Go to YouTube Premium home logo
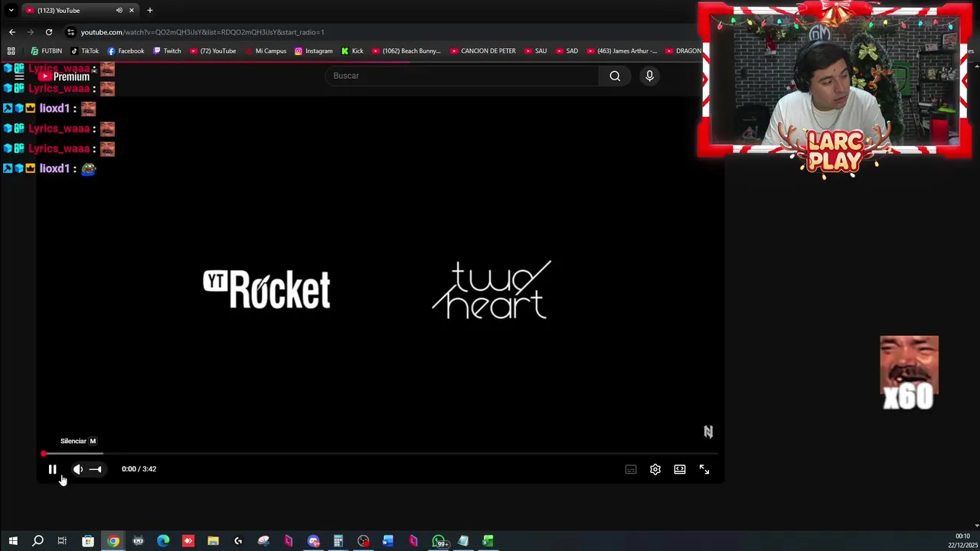 65,77
